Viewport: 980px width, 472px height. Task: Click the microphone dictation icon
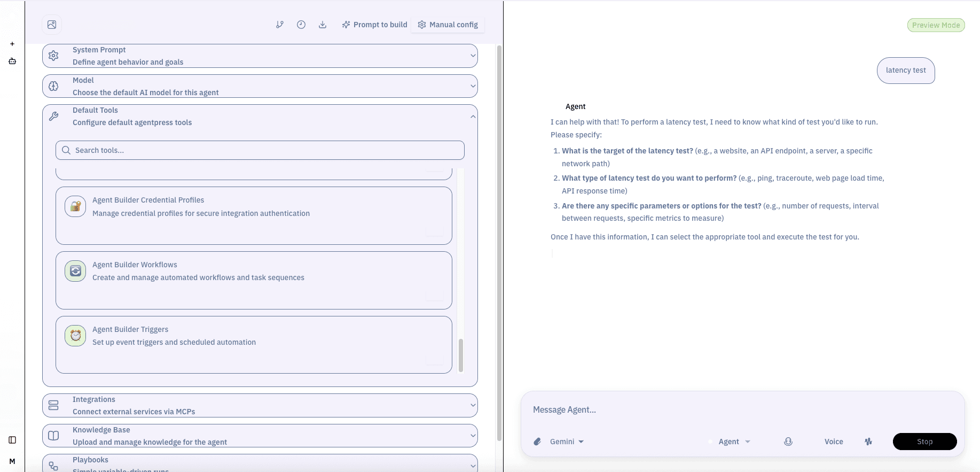point(788,442)
